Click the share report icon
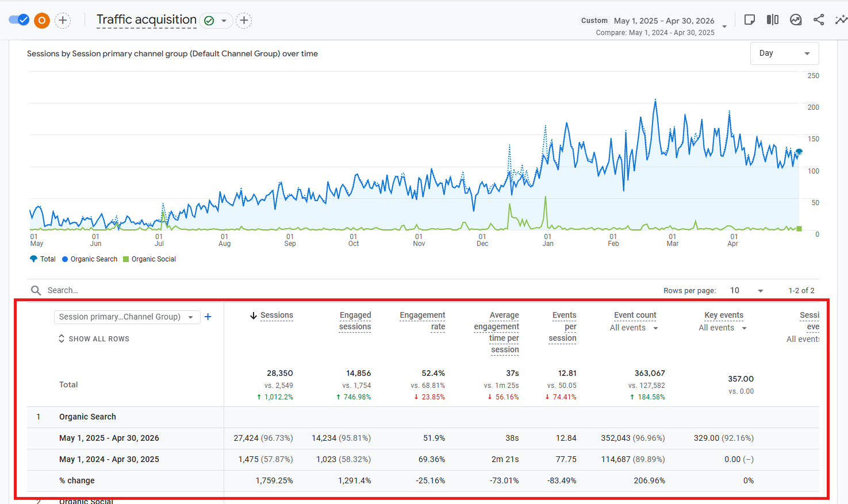848x504 pixels. click(819, 20)
